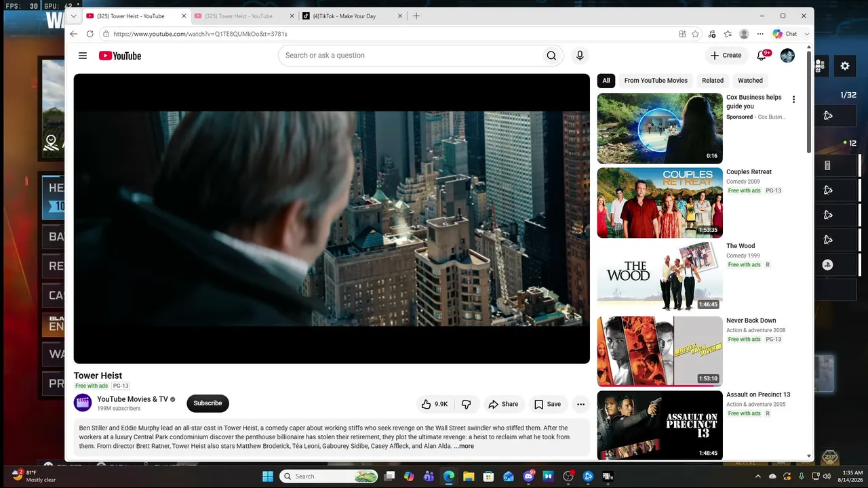Select the From YouTube Movies filter chip

coord(656,81)
